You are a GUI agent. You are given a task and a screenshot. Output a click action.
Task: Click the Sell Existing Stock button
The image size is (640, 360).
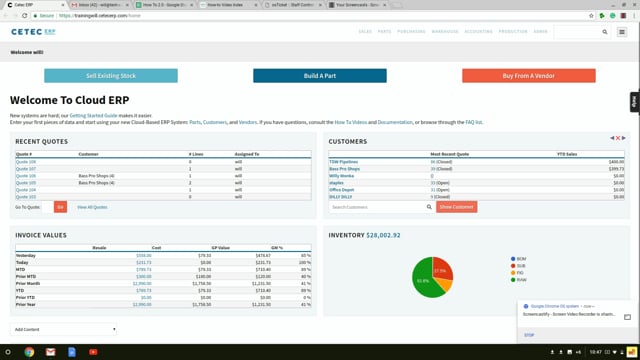(x=111, y=76)
